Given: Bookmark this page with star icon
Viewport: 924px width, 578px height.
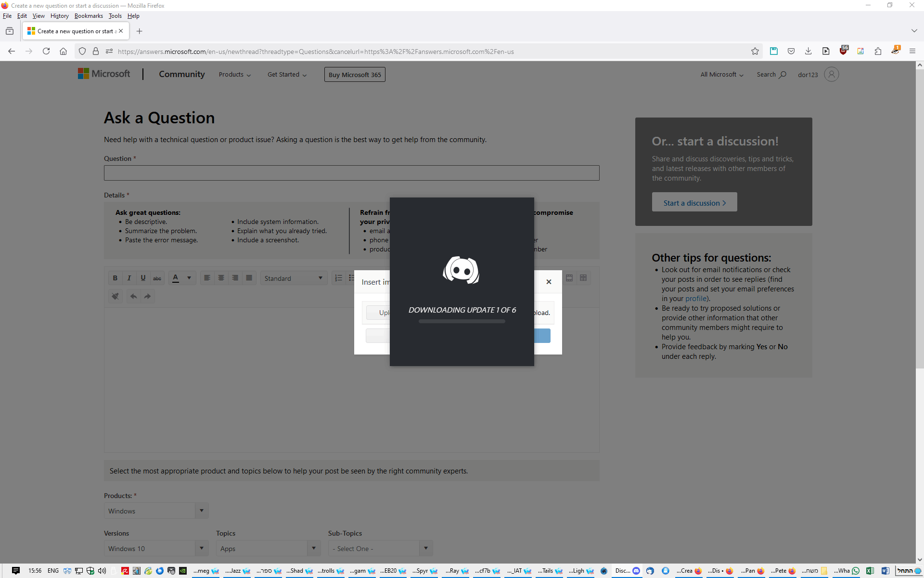Looking at the screenshot, I should coord(755,51).
